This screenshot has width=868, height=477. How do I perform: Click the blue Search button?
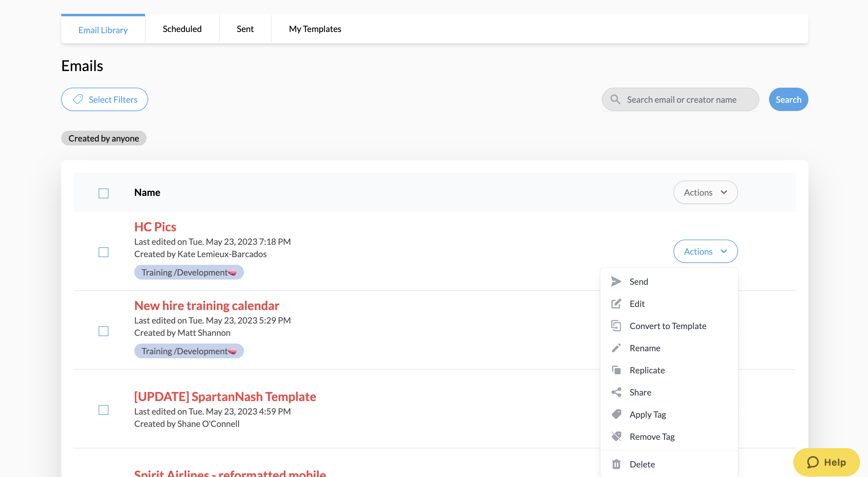[788, 100]
